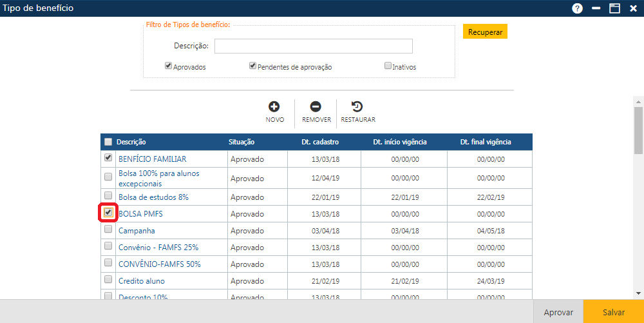
Task: Click the REMOVER minus icon
Action: [x=316, y=107]
